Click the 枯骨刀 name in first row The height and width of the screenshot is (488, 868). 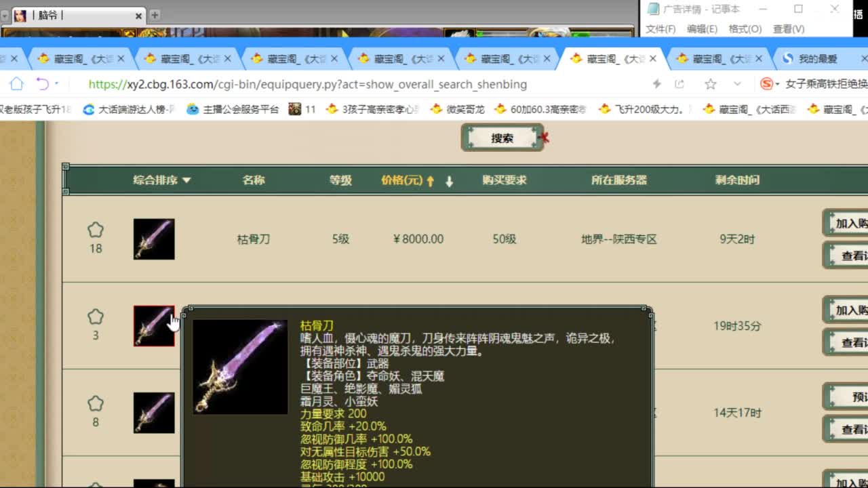coord(253,239)
